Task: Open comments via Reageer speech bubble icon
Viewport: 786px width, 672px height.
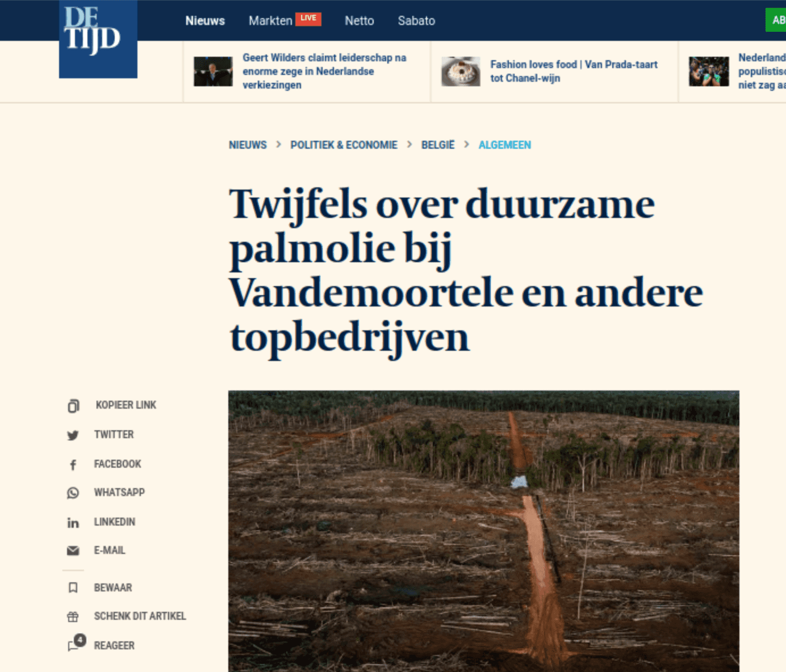Action: point(76,643)
